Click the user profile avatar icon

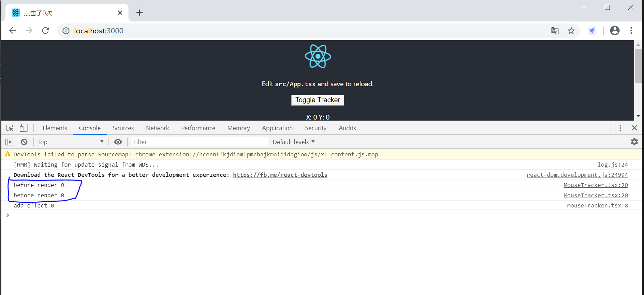(x=615, y=31)
